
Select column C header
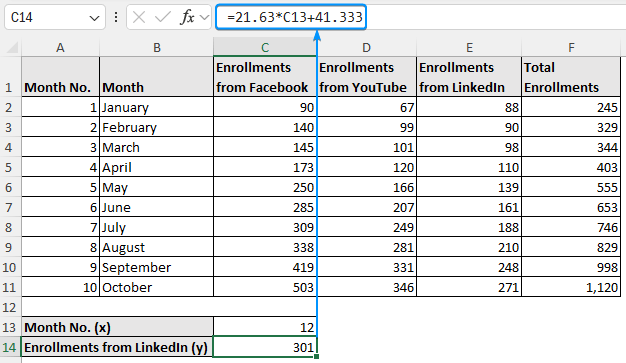[265, 48]
